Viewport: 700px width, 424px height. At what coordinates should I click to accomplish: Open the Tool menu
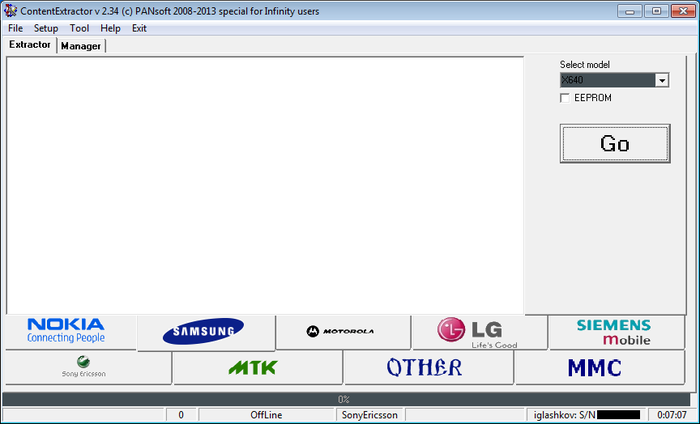[x=79, y=28]
